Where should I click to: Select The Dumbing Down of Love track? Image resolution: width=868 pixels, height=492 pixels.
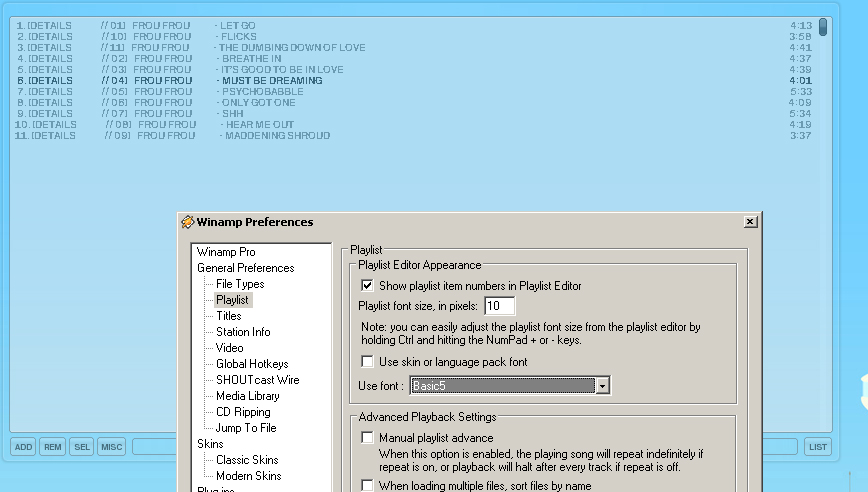pos(414,48)
